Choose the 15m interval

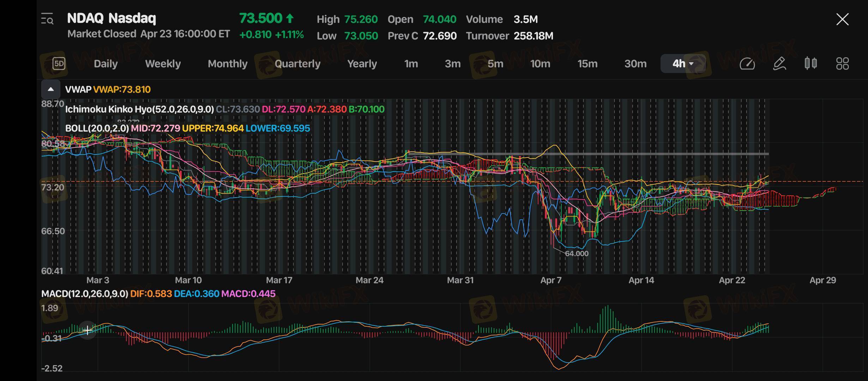587,64
